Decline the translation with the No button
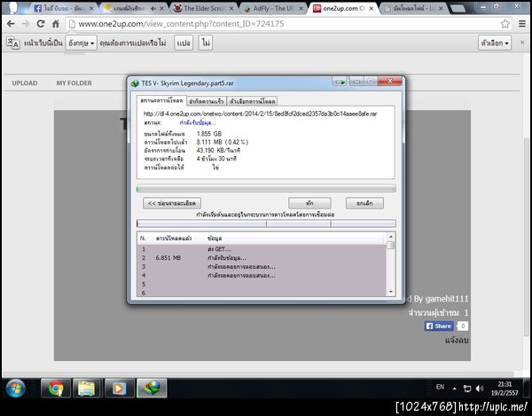 pos(206,43)
